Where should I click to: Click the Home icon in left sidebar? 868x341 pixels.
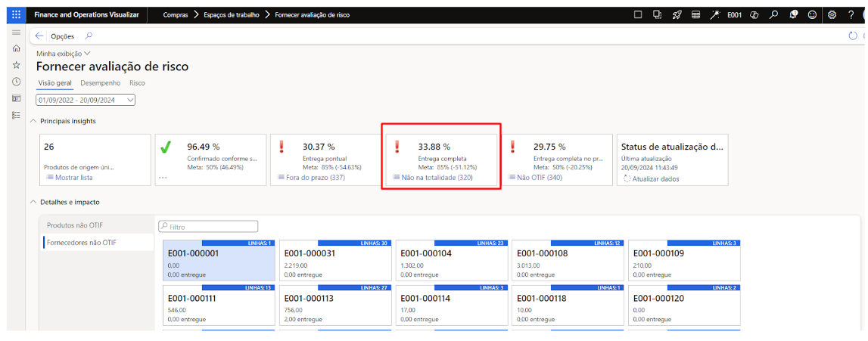coord(16,48)
